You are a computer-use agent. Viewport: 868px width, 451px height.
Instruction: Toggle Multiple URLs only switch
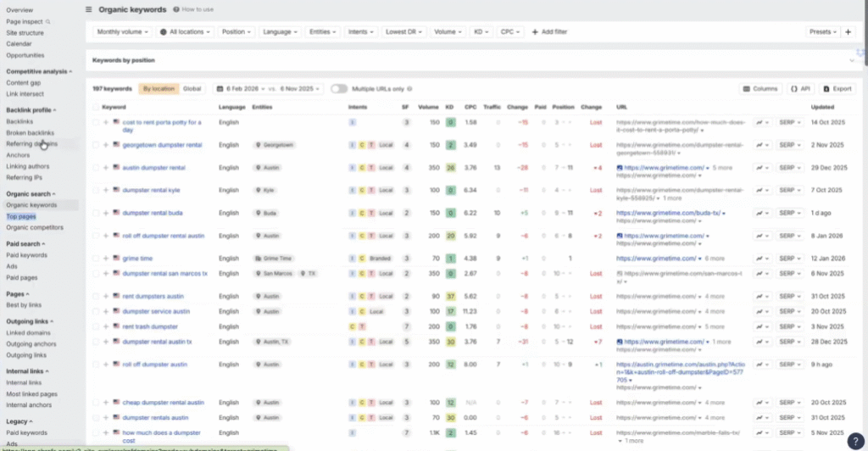[x=339, y=88]
